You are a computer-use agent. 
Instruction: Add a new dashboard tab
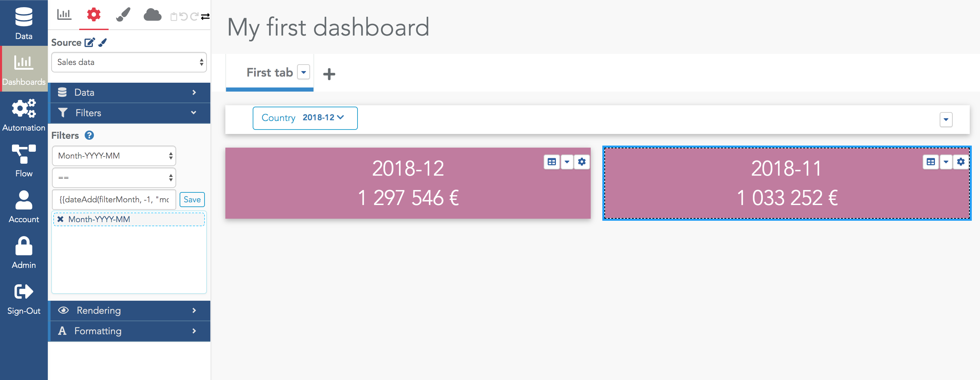click(x=329, y=74)
